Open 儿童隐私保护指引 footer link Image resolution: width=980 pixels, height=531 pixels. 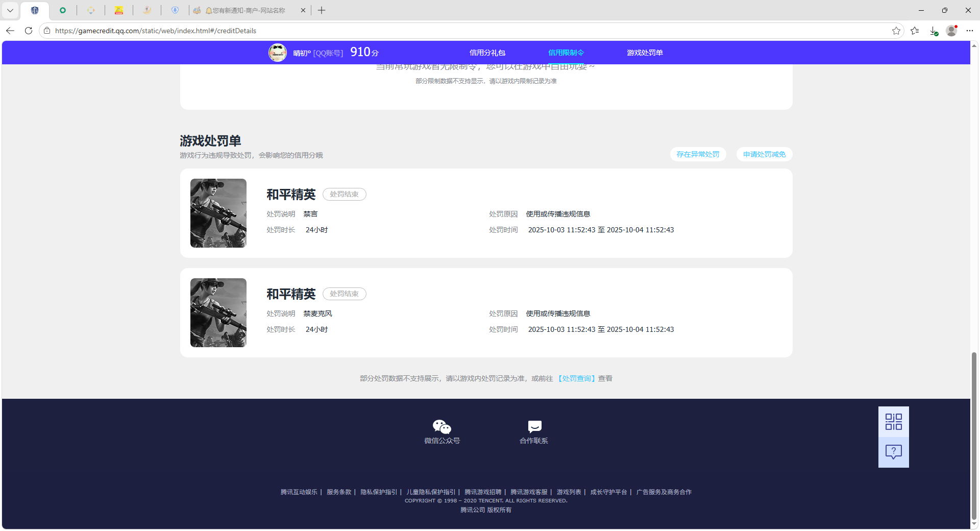click(x=431, y=492)
